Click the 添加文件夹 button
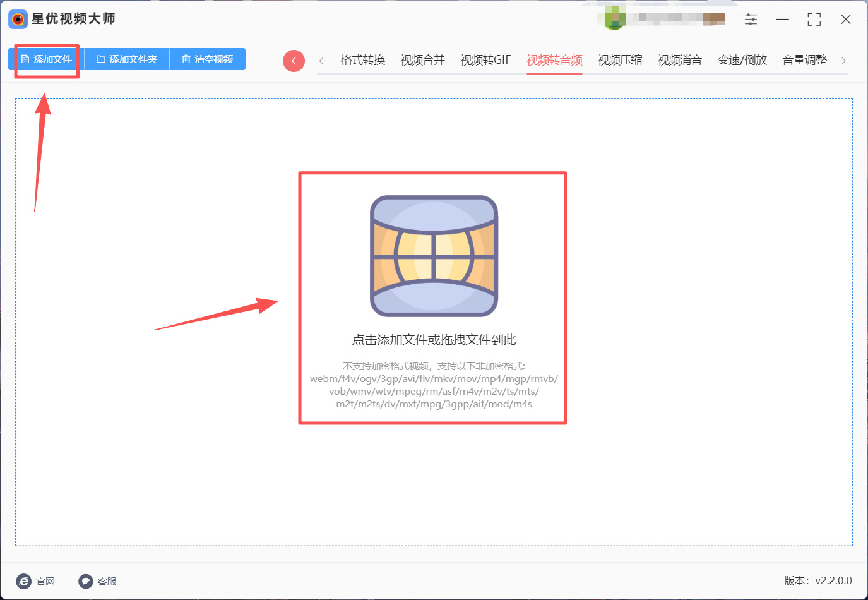Image resolution: width=868 pixels, height=600 pixels. (x=127, y=59)
